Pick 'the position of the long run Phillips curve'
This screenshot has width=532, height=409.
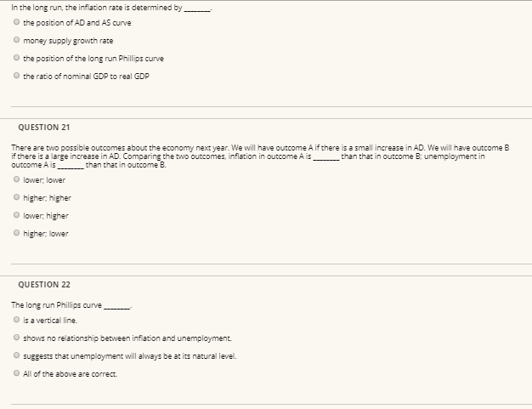[x=16, y=57]
